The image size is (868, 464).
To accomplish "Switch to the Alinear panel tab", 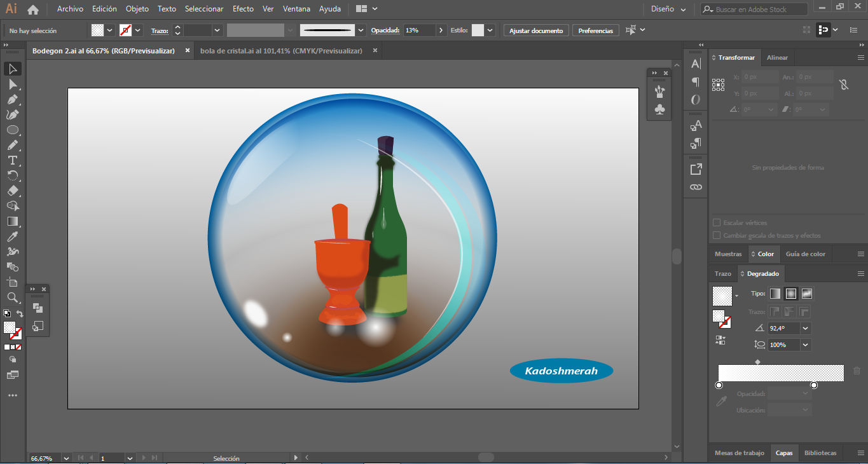I will pos(777,58).
